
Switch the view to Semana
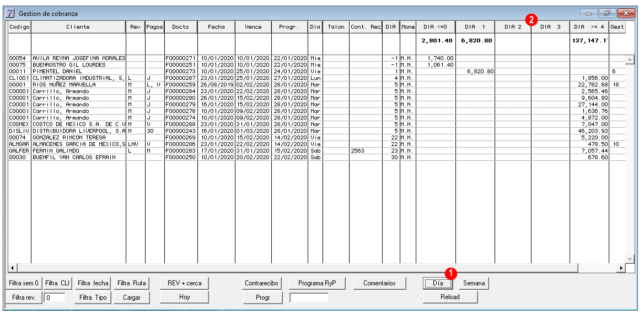tap(474, 283)
